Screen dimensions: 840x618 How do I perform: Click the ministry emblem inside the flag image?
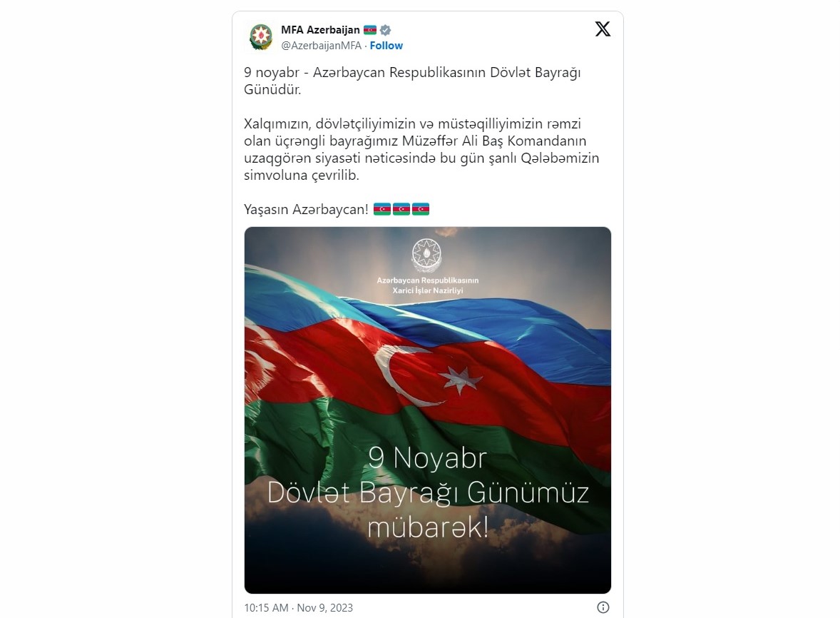point(427,255)
